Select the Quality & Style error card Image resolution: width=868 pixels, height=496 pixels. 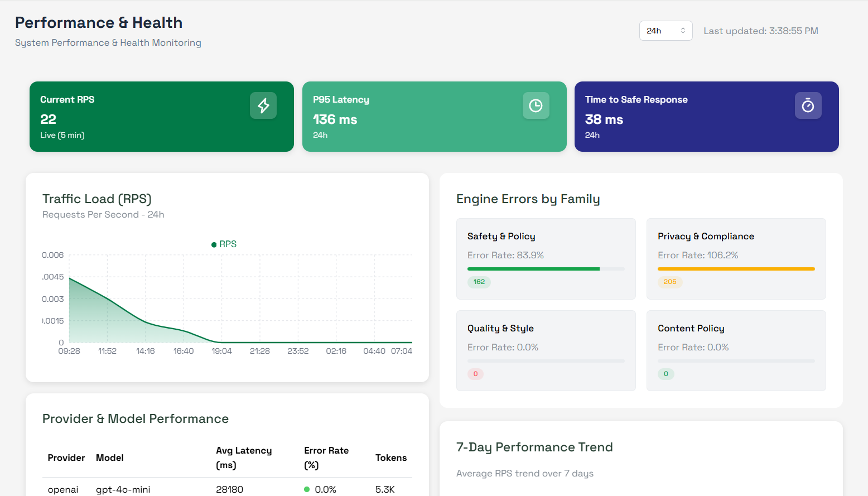pyautogui.click(x=546, y=350)
